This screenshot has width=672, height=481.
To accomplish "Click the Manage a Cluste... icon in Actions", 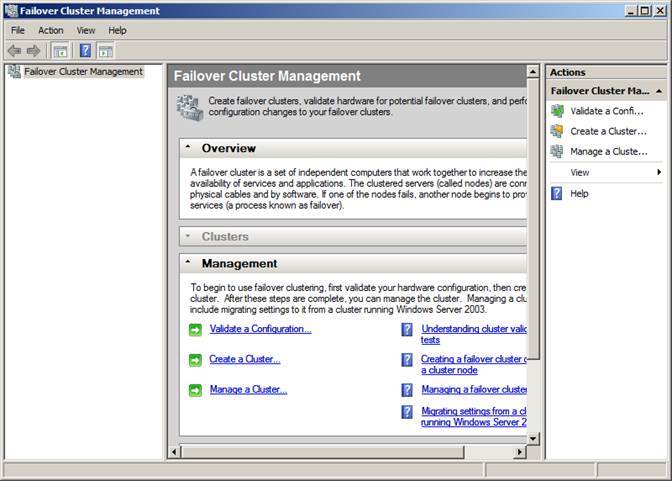I will point(557,151).
